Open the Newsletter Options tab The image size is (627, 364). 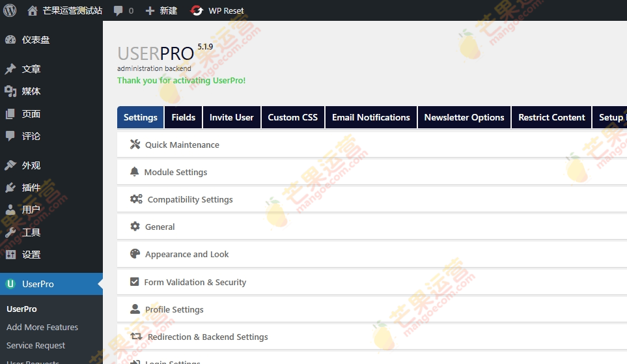464,117
